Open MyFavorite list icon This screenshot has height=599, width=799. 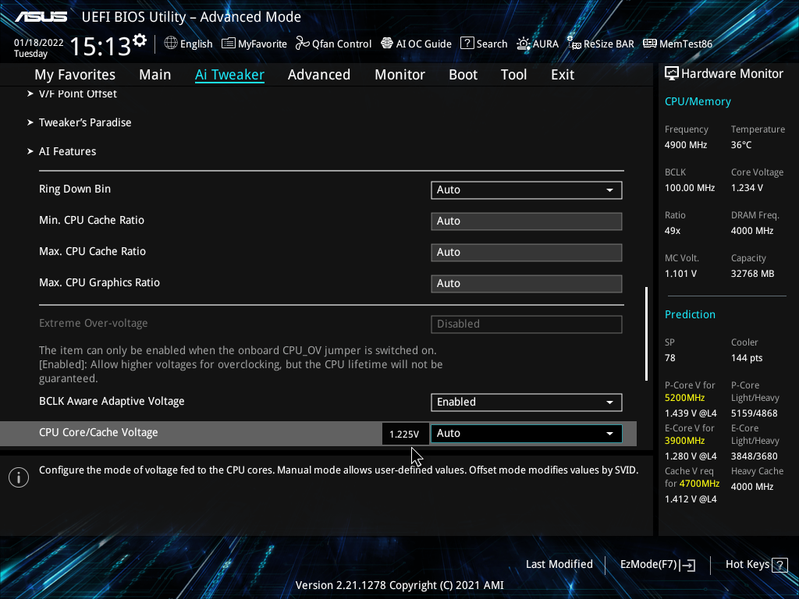pos(228,43)
